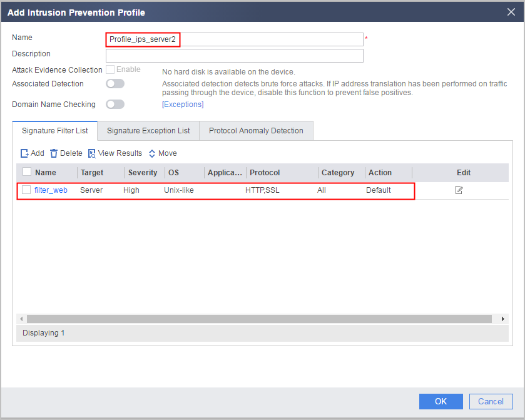Image resolution: width=525 pixels, height=420 pixels.
Task: Toggle the Domain Name Checking switch
Action: pos(115,105)
